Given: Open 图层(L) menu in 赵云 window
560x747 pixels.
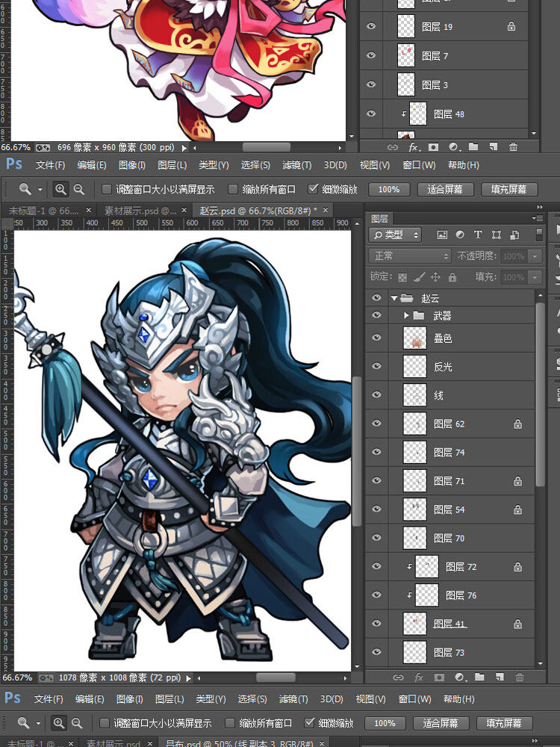Looking at the screenshot, I should click(x=172, y=165).
